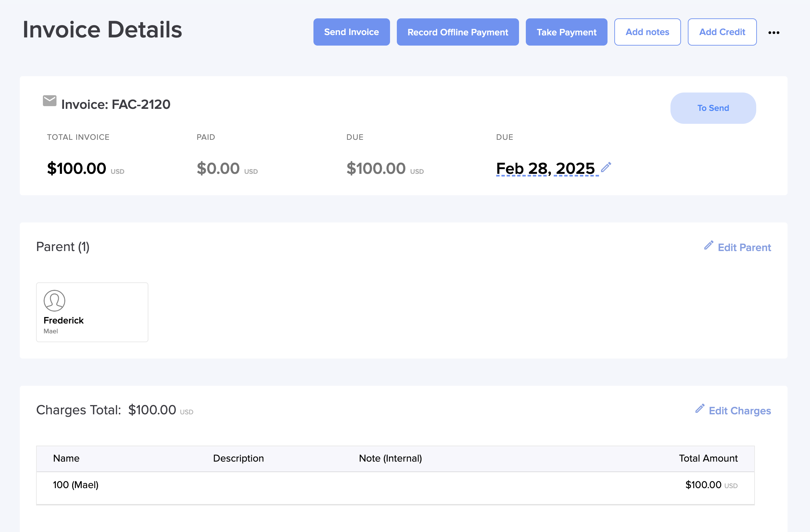810x532 pixels.
Task: Click the Total Amount column header
Action: tap(708, 458)
